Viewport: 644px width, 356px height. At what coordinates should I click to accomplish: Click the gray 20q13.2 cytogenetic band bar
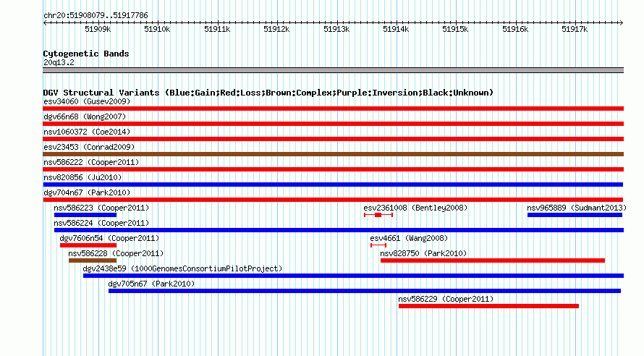pyautogui.click(x=333, y=70)
